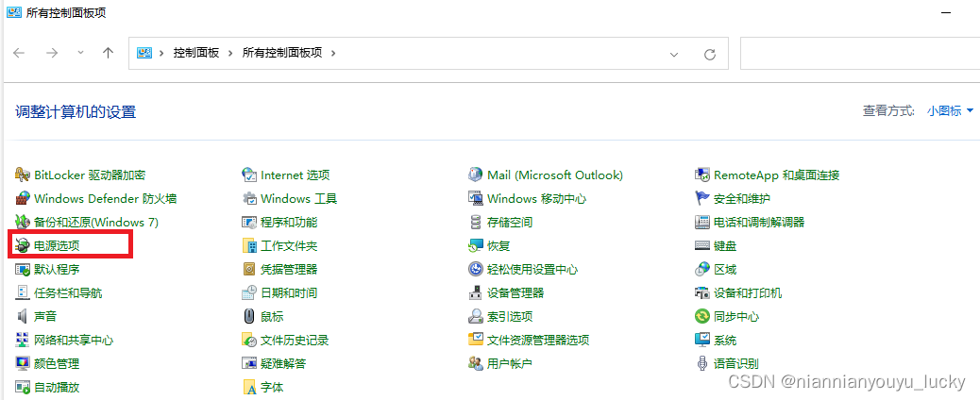The height and width of the screenshot is (400, 980).
Task: Click the 默认程序 icon
Action: pyautogui.click(x=23, y=270)
